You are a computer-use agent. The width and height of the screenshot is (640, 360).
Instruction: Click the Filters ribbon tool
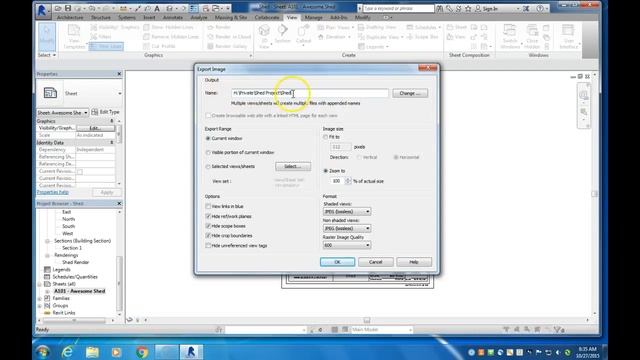(x=101, y=37)
